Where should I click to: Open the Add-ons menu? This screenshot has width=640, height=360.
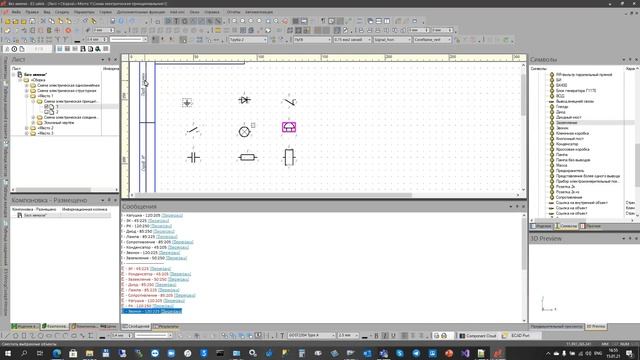177,12
